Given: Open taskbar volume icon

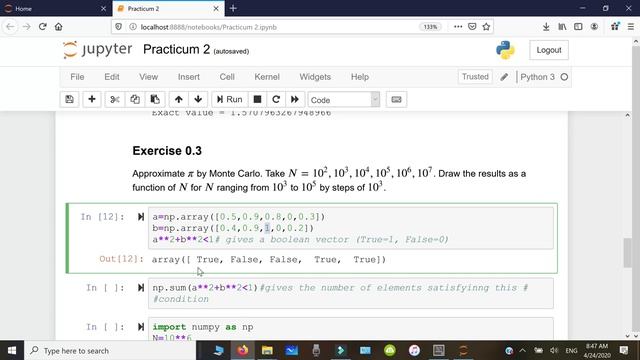Looking at the screenshot, I should (554, 351).
